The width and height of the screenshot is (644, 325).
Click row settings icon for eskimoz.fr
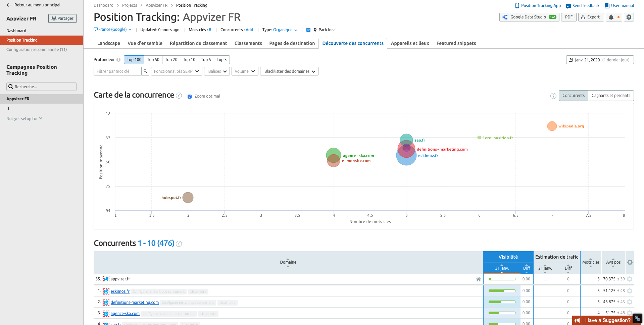coord(630,291)
